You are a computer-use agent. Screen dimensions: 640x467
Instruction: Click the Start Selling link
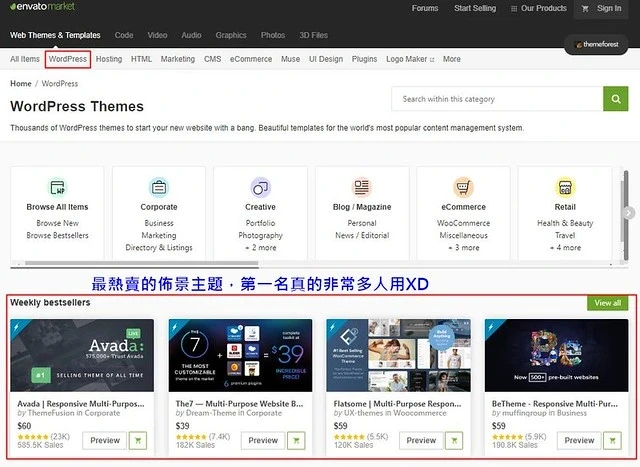(x=475, y=8)
